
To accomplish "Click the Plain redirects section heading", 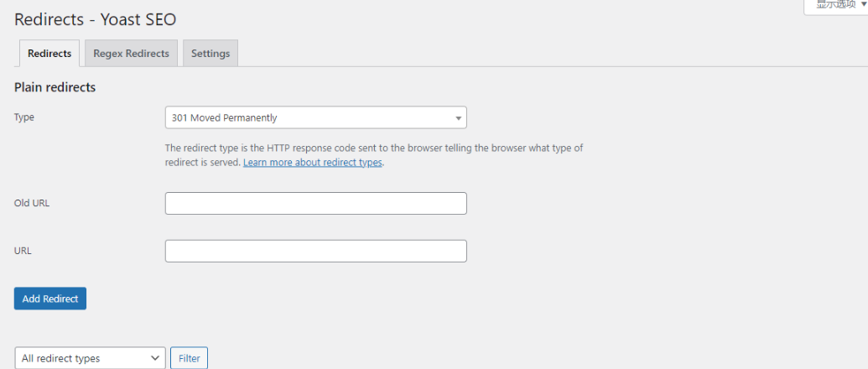I will point(55,87).
